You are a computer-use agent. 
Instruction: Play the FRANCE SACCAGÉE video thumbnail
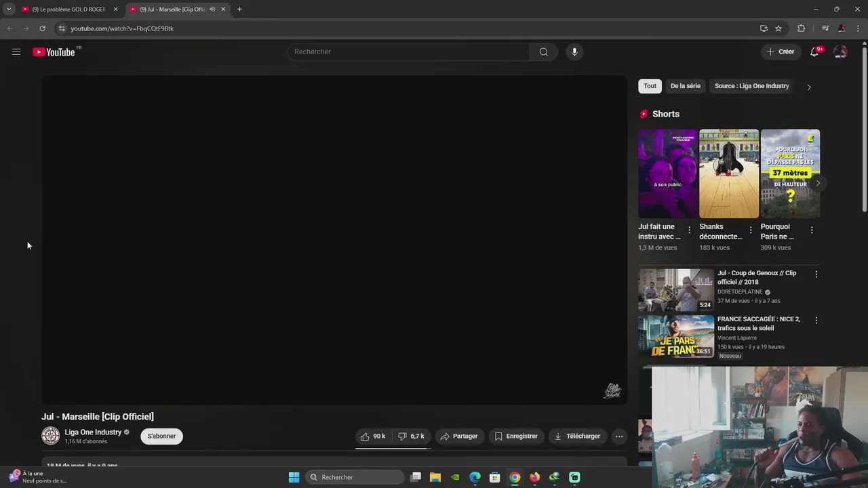(676, 335)
